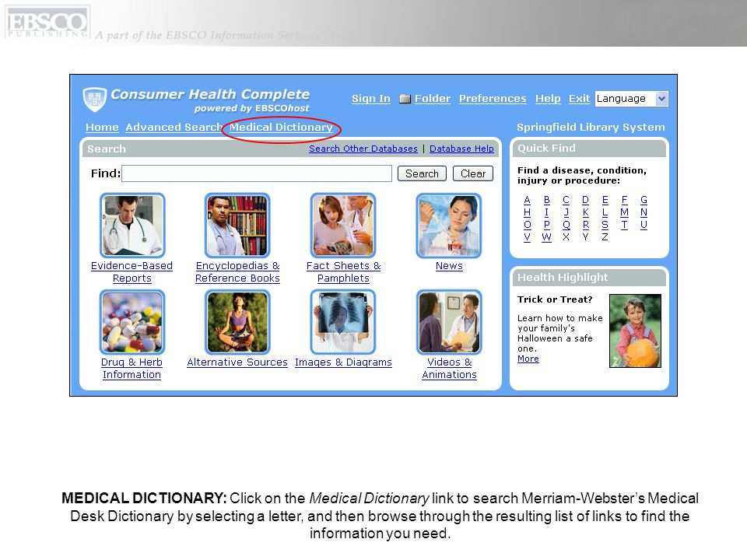
Task: Select letter H in Quick Find
Action: (527, 212)
